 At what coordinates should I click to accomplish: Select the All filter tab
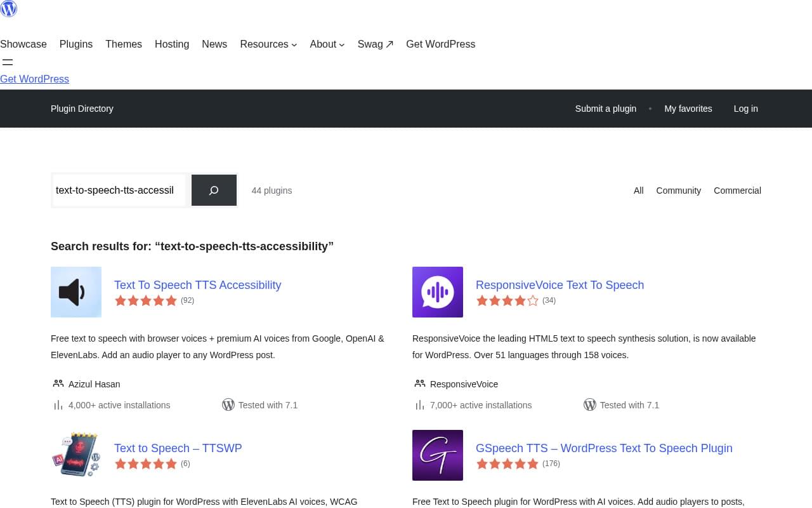[x=639, y=190]
